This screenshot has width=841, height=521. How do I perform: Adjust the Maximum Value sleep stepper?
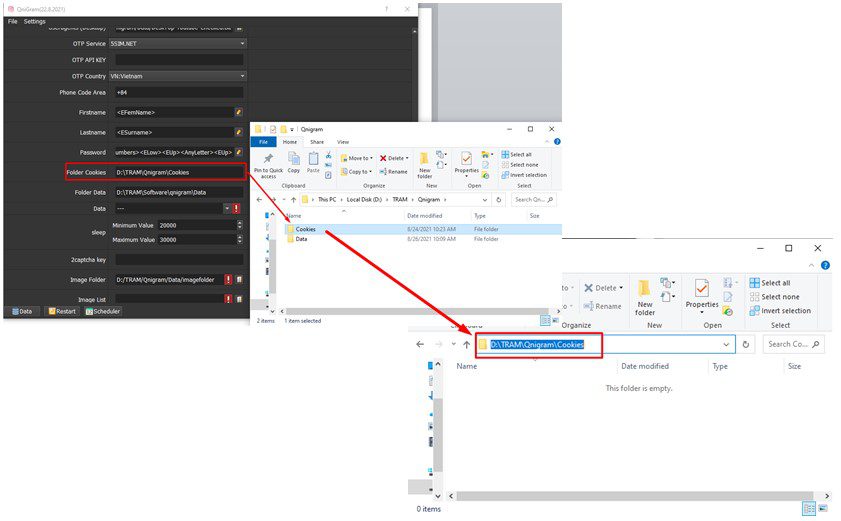[239, 239]
